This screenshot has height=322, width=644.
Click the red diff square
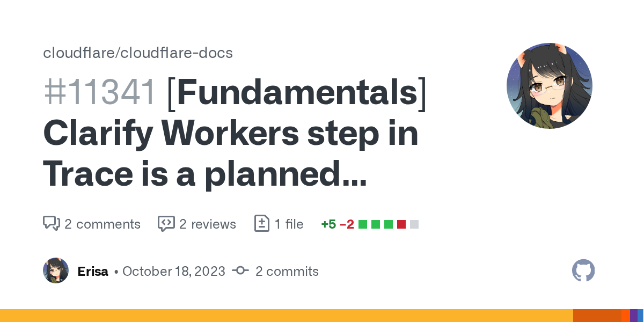coord(401,224)
